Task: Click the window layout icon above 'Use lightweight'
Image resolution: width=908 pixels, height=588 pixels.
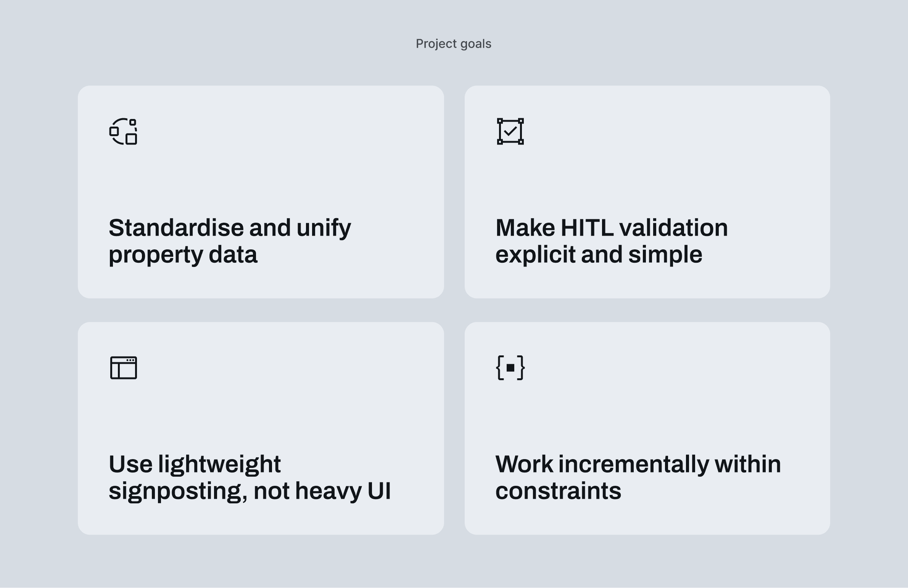Action: [123, 368]
